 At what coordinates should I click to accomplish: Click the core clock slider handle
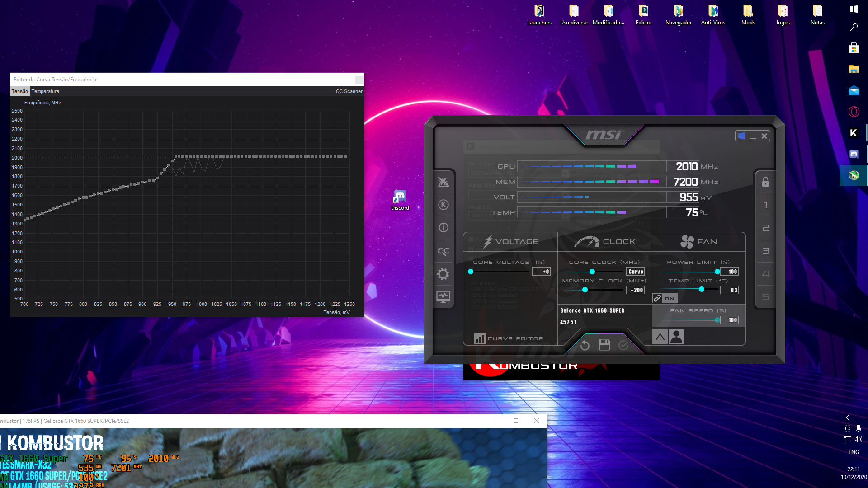(592, 272)
